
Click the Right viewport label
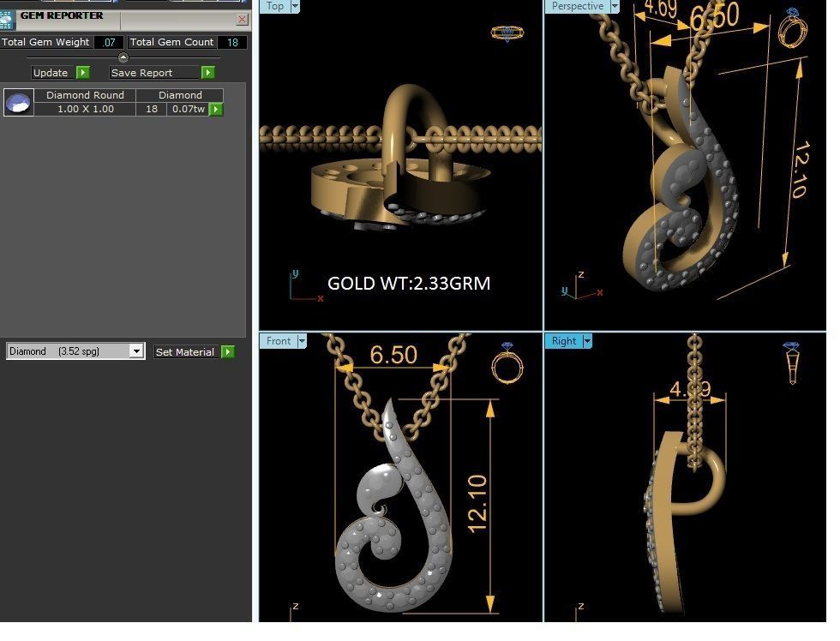point(564,341)
